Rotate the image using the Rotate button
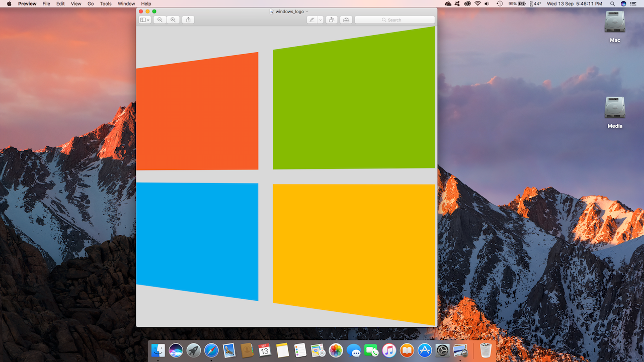 pyautogui.click(x=332, y=20)
